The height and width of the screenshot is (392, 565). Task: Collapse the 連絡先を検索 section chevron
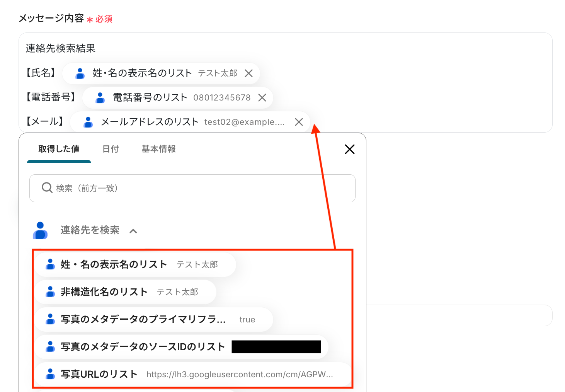coord(133,231)
